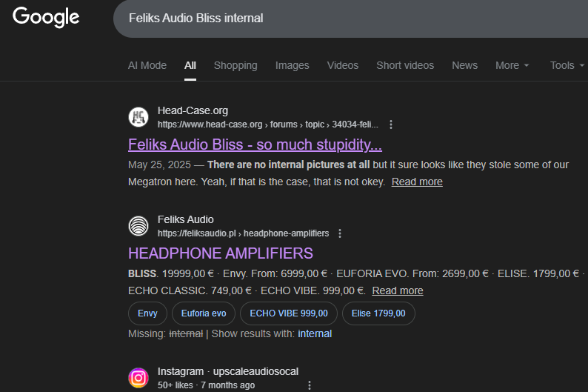Image resolution: width=588 pixels, height=392 pixels.
Task: Click the Google logo
Action: (46, 17)
